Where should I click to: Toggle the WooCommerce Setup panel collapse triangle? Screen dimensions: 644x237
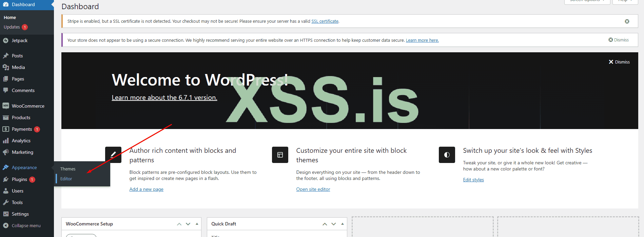pyautogui.click(x=197, y=224)
